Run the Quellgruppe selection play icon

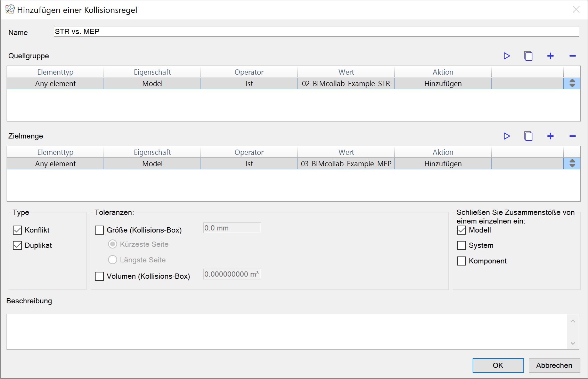507,56
